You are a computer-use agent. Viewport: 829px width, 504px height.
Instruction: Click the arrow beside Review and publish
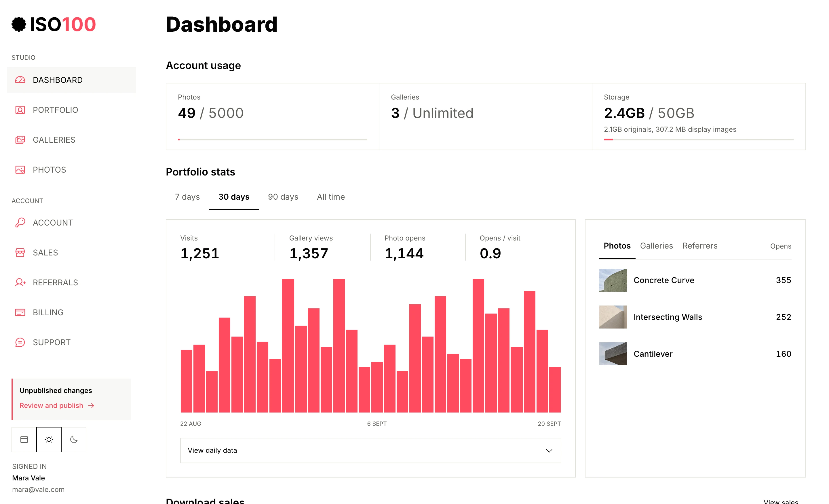coord(91,406)
